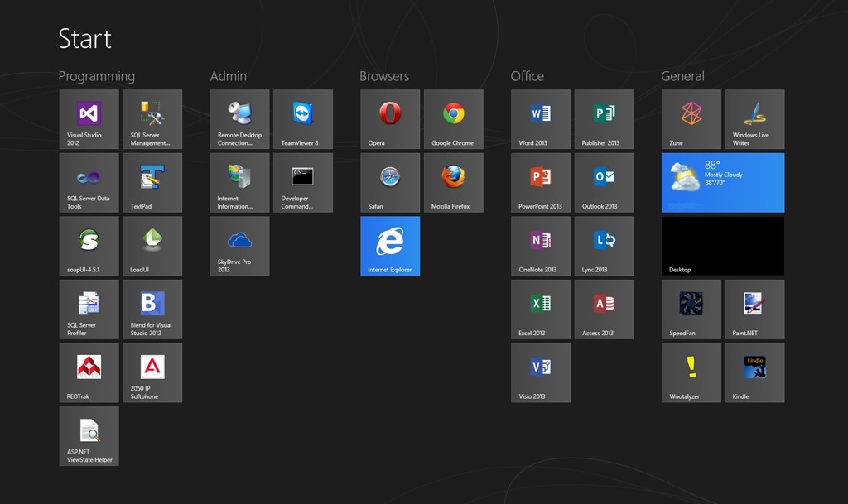Launch the LoadUI tile
Screen dimensions: 848x504
[152, 246]
